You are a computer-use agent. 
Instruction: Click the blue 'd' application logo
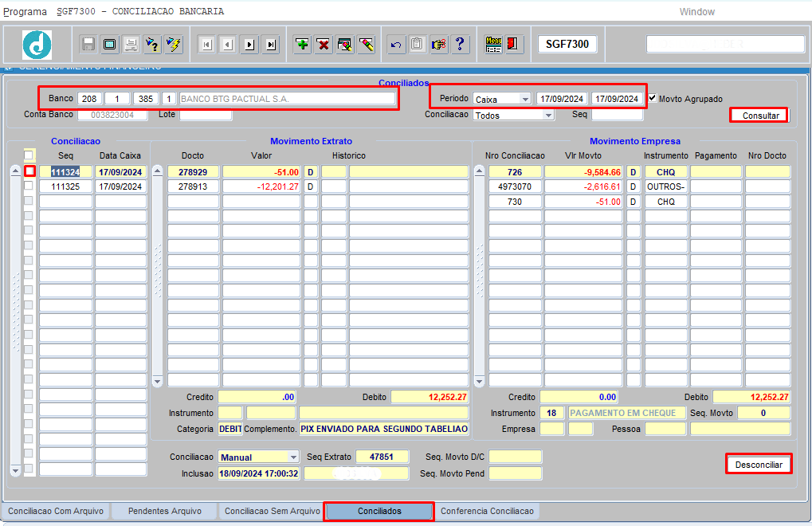click(37, 45)
